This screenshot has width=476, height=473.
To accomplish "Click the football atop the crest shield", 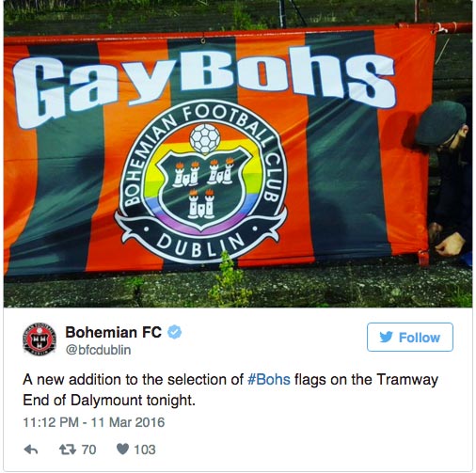I will [x=205, y=138].
